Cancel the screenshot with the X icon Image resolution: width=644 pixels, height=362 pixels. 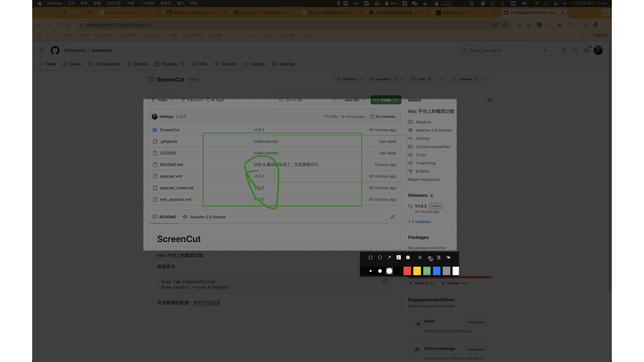click(x=420, y=257)
